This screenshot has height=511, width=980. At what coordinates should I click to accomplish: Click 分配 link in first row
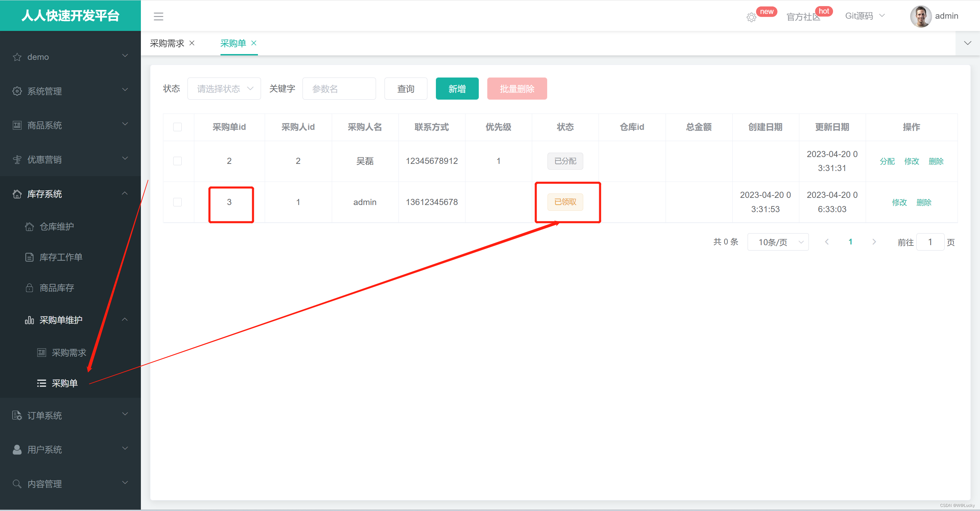point(887,161)
